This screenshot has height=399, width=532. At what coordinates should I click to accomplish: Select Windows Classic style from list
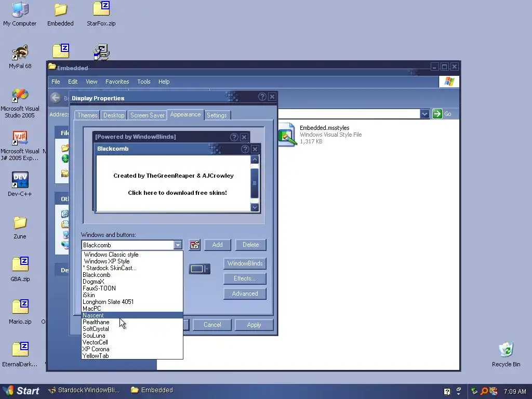click(x=132, y=255)
